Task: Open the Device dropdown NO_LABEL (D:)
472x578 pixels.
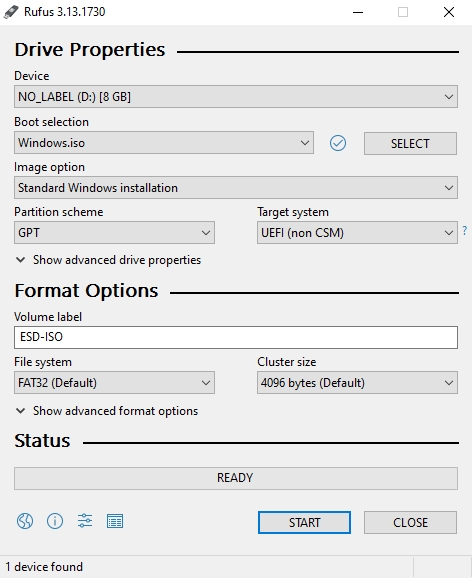Action: pos(236,97)
